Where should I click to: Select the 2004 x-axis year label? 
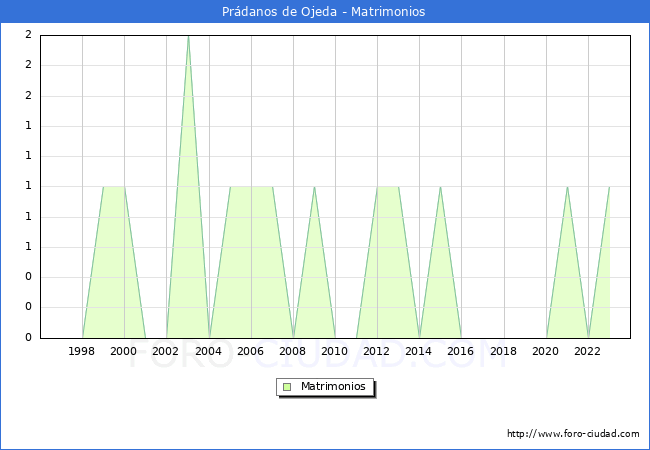coord(208,351)
